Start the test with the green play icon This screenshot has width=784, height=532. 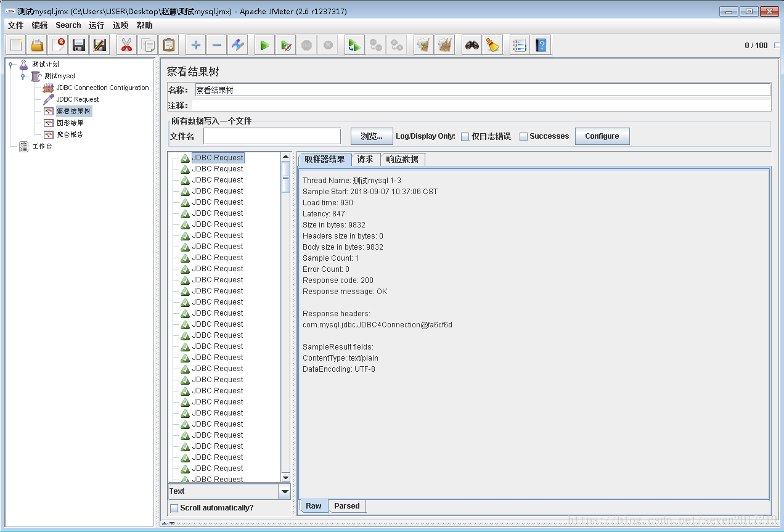pos(265,45)
